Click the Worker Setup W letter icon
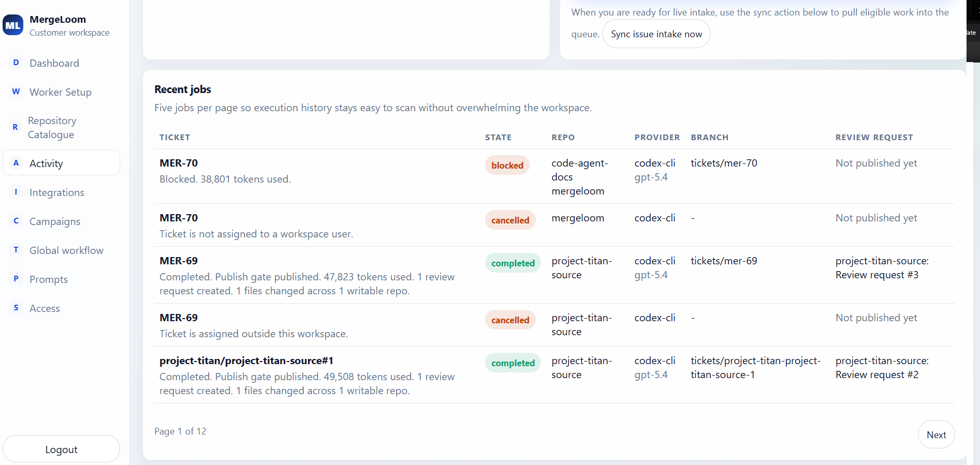Viewport: 980px width, 465px height. (x=16, y=92)
